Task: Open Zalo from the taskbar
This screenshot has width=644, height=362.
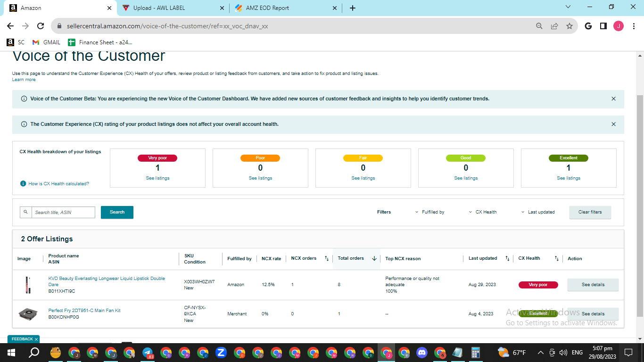Action: 221,353
